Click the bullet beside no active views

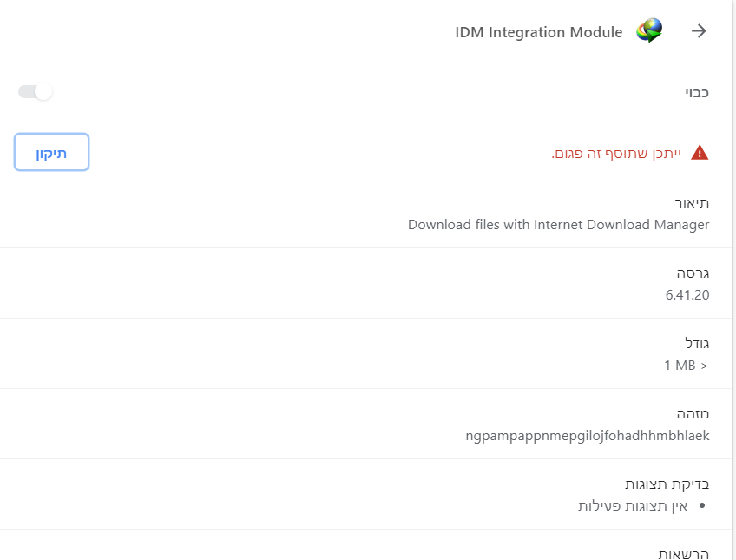(702, 506)
